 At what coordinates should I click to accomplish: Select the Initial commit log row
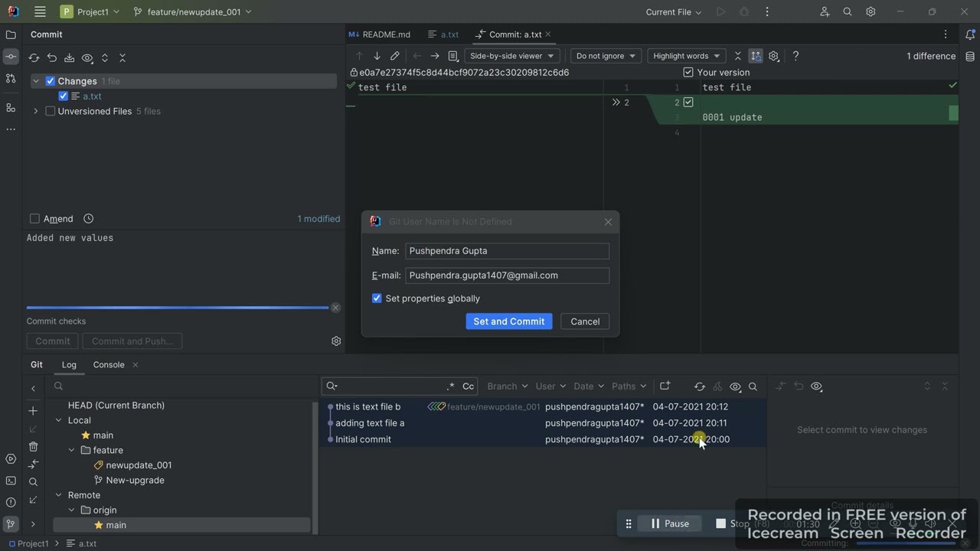[x=544, y=439]
